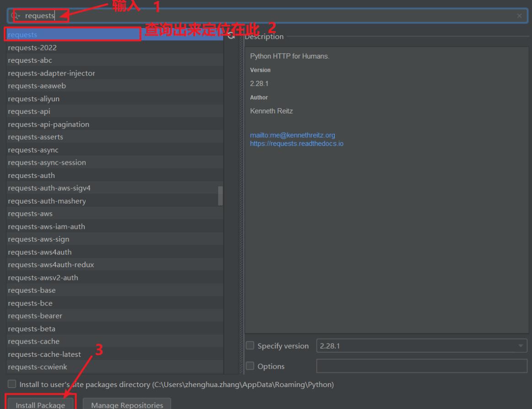Select requests-2022 in the package list
Image resolution: width=532 pixels, height=409 pixels.
coord(32,48)
